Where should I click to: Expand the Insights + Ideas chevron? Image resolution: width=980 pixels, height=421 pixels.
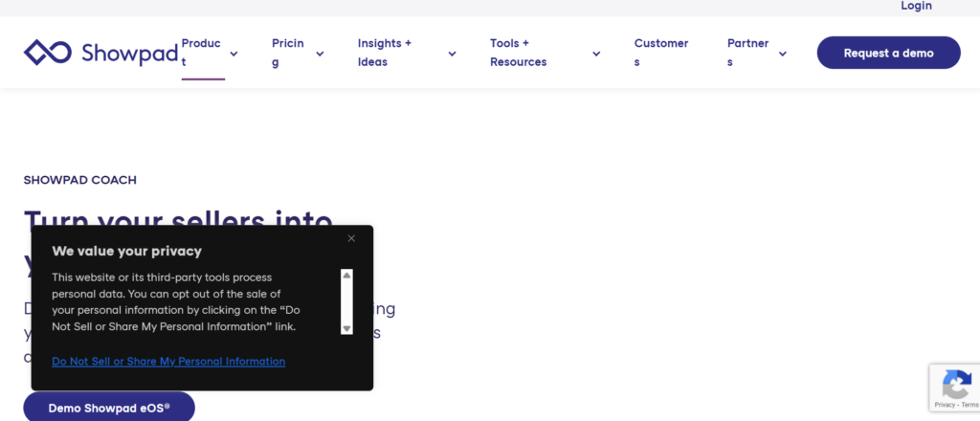tap(452, 54)
